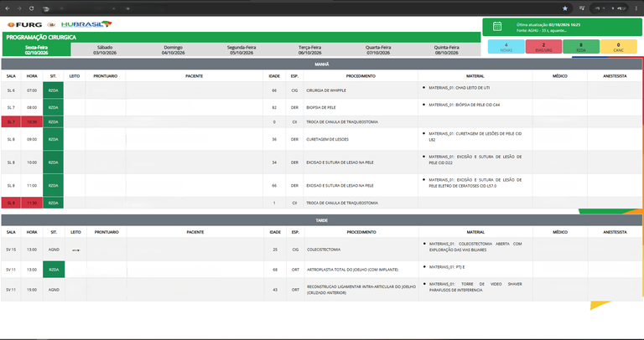Screen dimensions: 644x340
Task: Click age 82 in BIOPSIA row
Action: [274, 107]
